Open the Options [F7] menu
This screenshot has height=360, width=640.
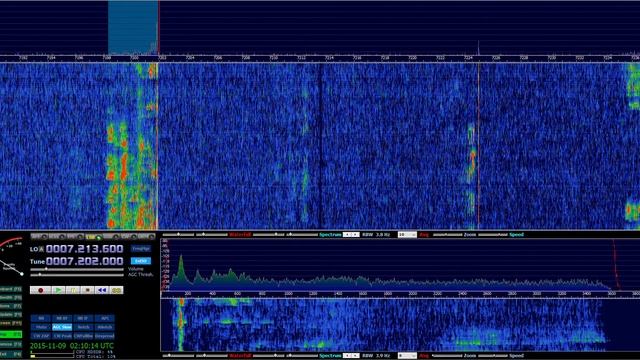11,306
